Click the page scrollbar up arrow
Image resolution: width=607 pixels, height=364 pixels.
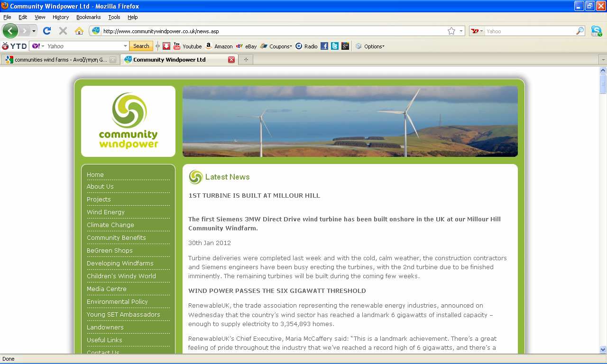(603, 70)
